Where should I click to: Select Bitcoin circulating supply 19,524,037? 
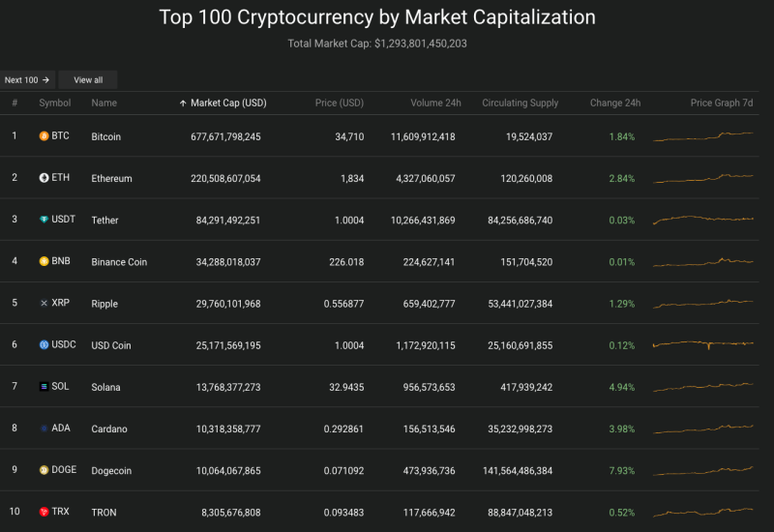point(529,136)
